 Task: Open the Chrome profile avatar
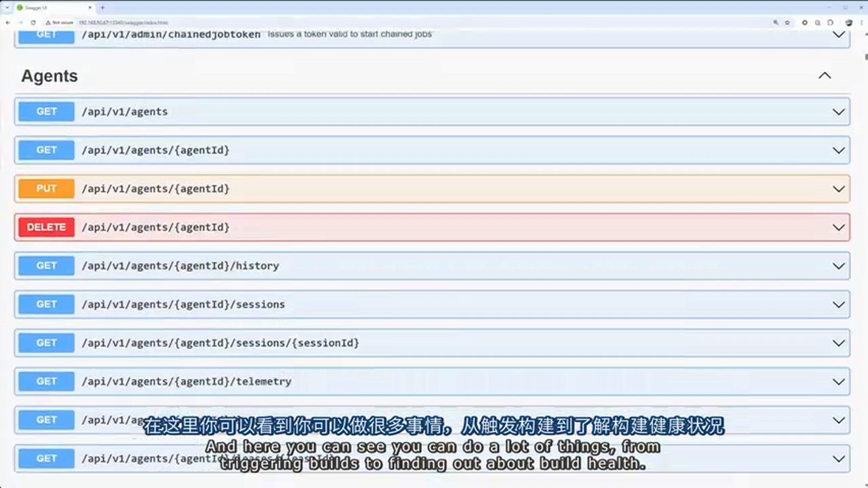(848, 22)
